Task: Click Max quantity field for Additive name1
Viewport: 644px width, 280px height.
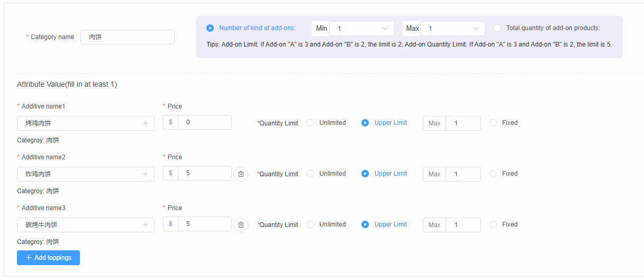Action: click(x=462, y=123)
